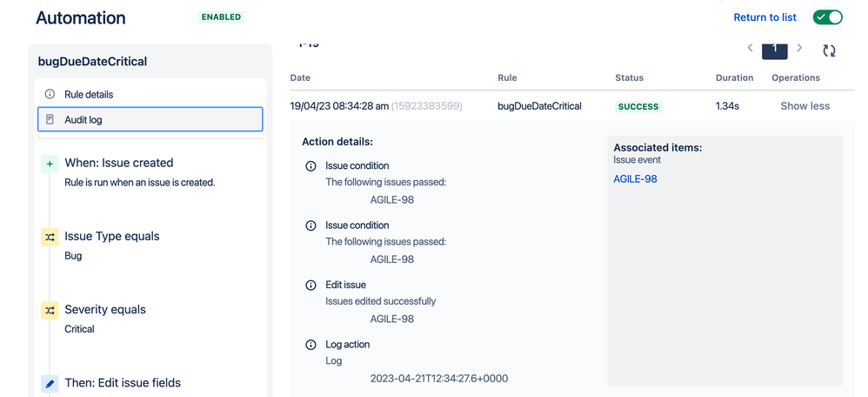
Task: Click the Status column header
Action: (x=630, y=77)
